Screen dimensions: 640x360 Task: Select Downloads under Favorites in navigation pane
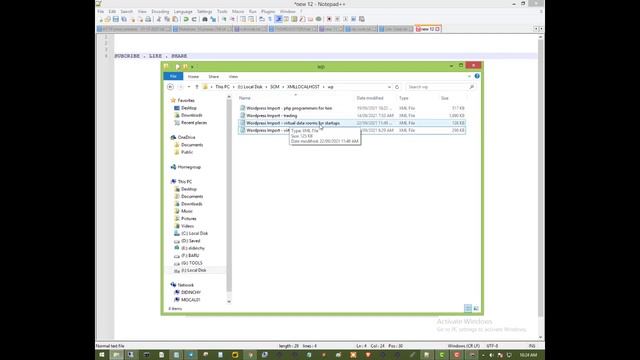tap(191, 116)
